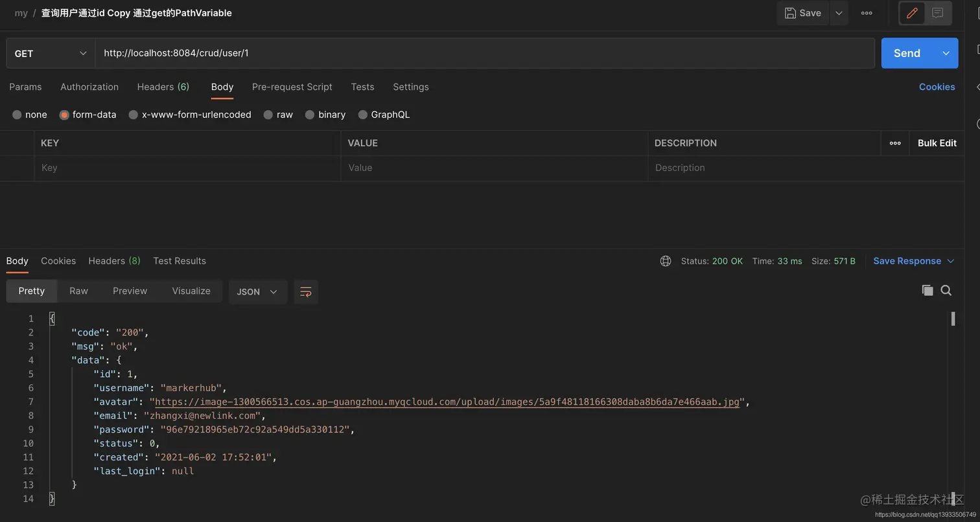Go to the Tests tab

(362, 87)
